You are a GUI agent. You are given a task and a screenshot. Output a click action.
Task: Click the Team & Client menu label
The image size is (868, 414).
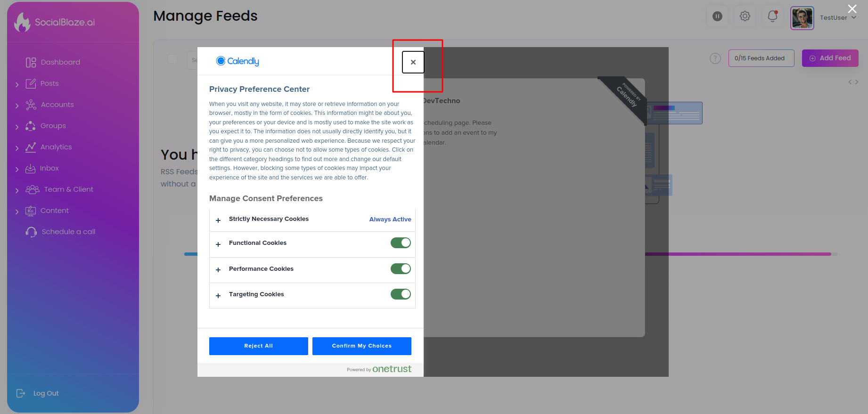click(69, 189)
